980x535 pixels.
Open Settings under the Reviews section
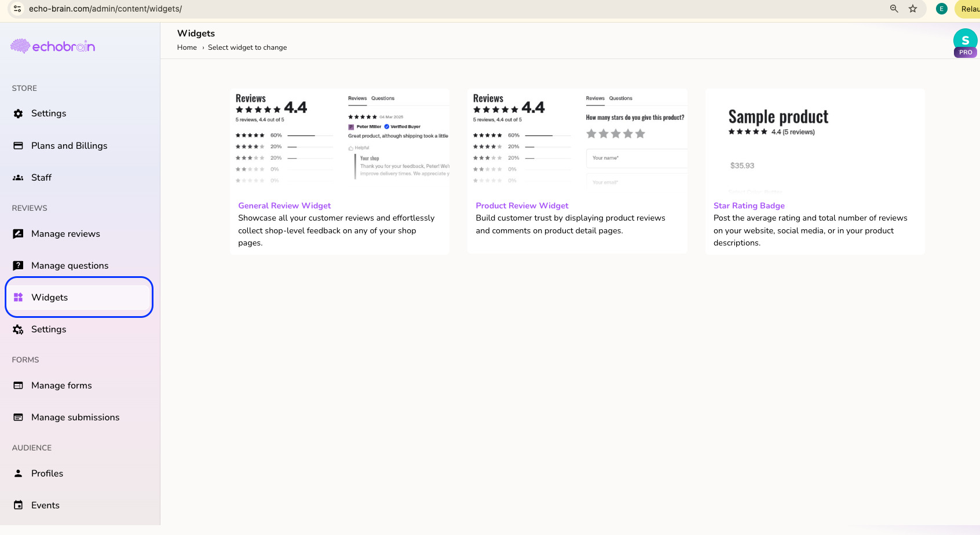click(x=79, y=329)
